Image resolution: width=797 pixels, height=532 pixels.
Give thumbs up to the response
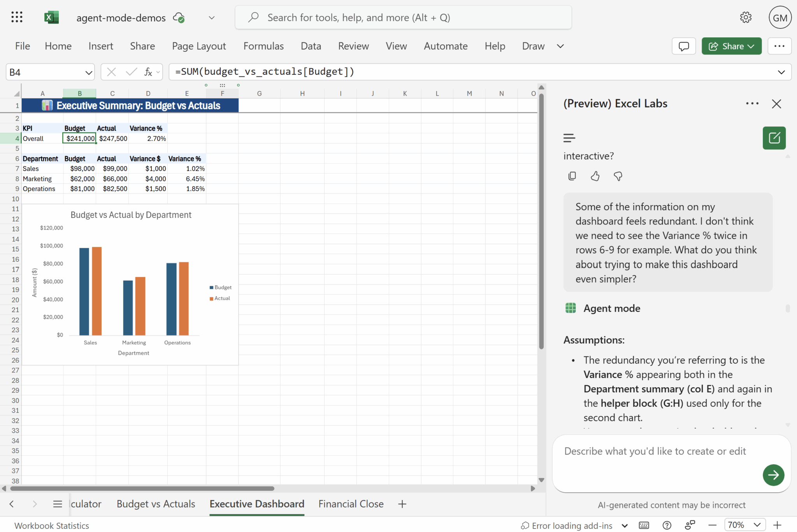(595, 176)
